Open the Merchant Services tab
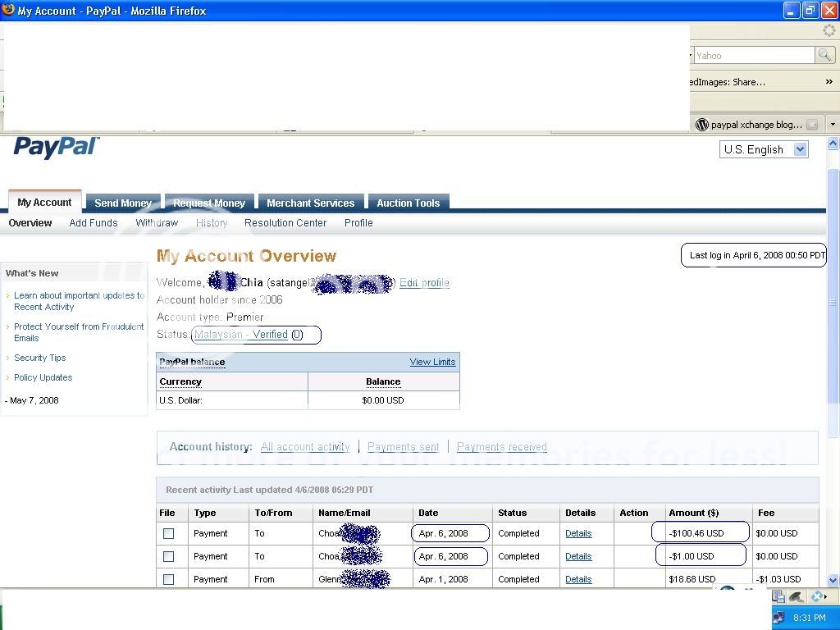 pyautogui.click(x=310, y=203)
